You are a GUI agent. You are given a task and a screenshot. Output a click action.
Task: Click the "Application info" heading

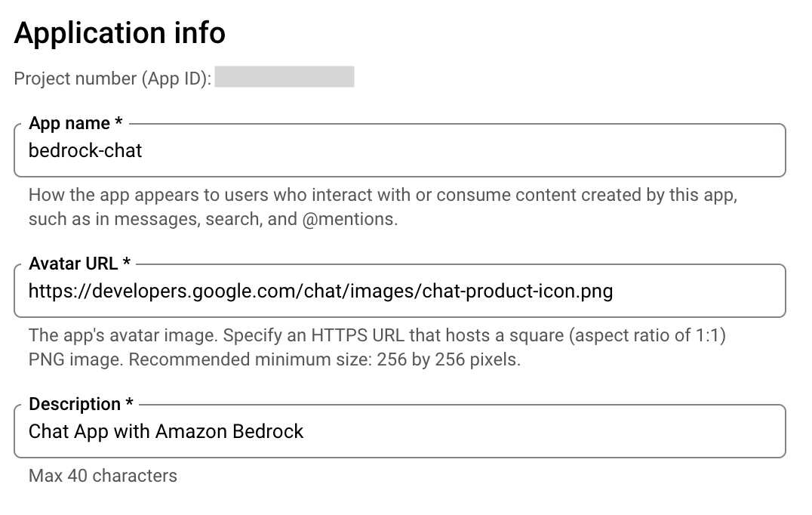(119, 33)
